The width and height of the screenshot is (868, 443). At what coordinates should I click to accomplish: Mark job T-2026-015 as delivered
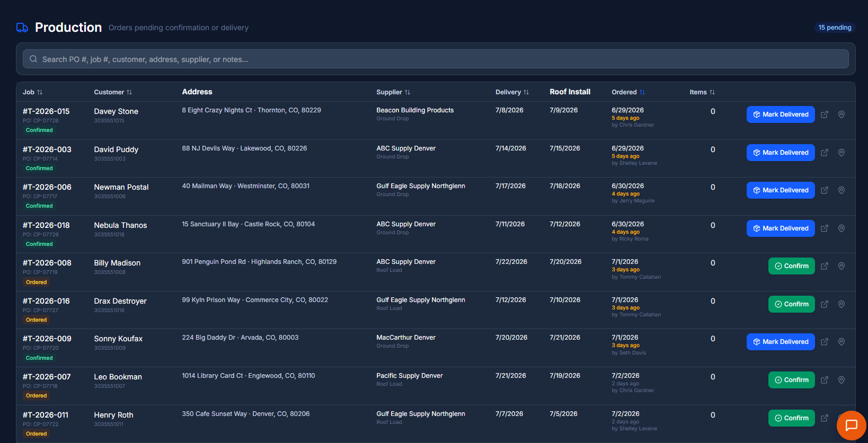pyautogui.click(x=781, y=114)
